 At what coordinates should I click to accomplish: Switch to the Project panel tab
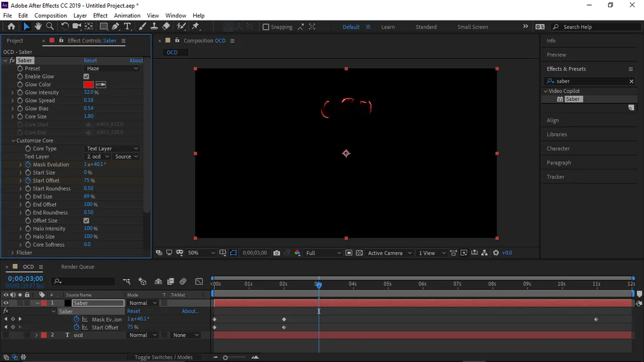[x=15, y=41]
